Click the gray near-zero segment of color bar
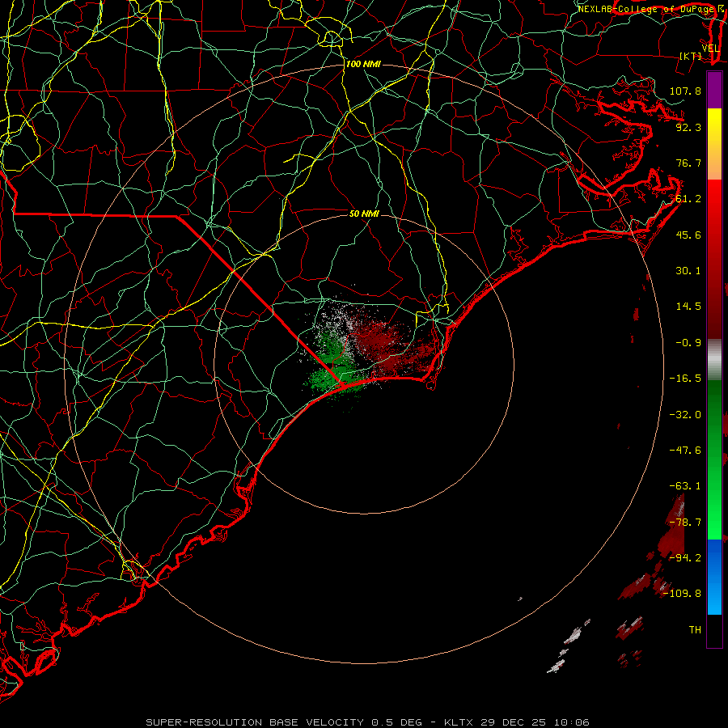 [714, 359]
